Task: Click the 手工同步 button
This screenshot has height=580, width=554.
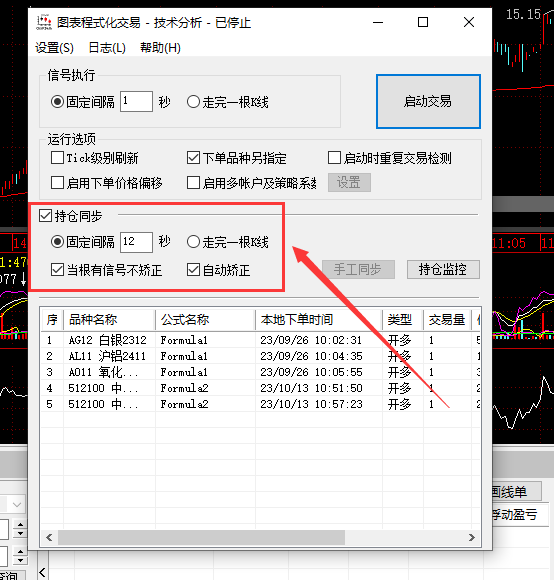Action: (x=358, y=269)
